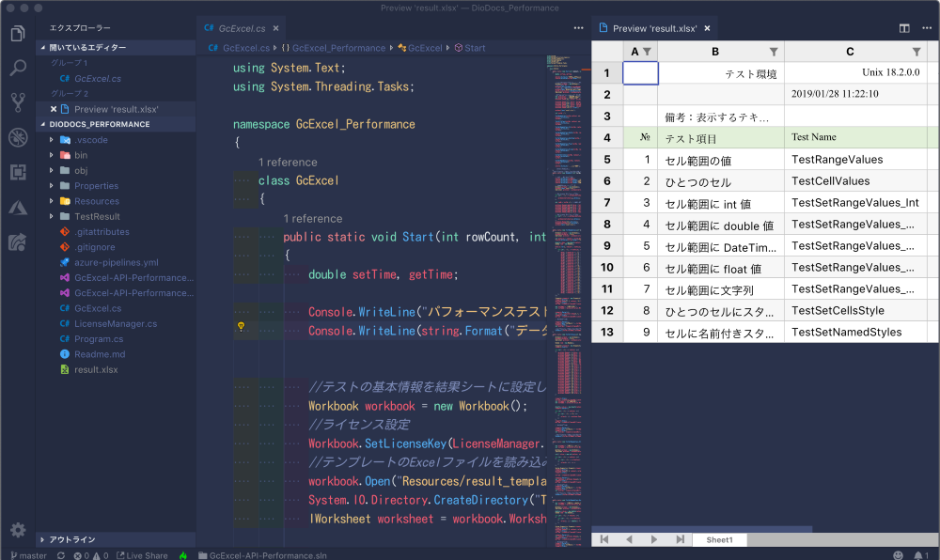This screenshot has width=940, height=560.
Task: Open result.xlsx in the explorer tree
Action: (x=96, y=369)
